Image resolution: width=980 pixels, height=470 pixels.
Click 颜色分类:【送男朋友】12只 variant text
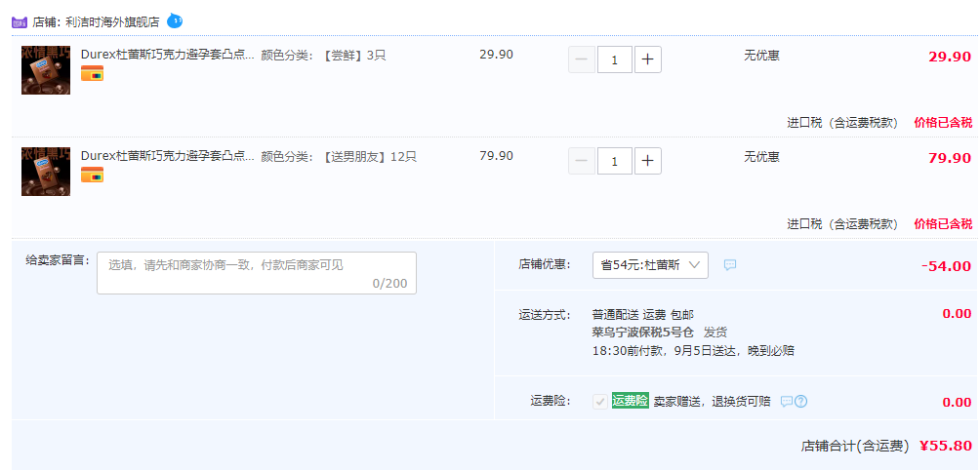[338, 156]
